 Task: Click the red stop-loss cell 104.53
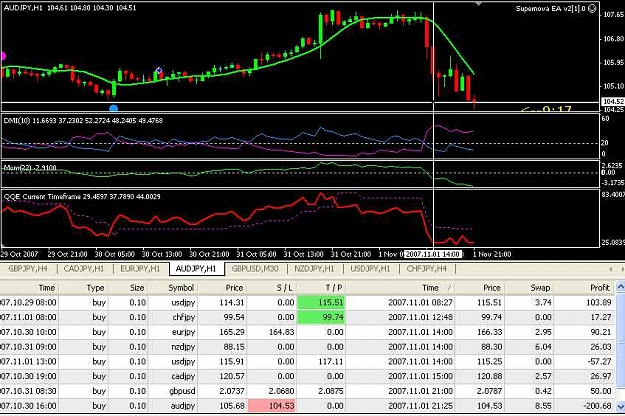pos(272,406)
